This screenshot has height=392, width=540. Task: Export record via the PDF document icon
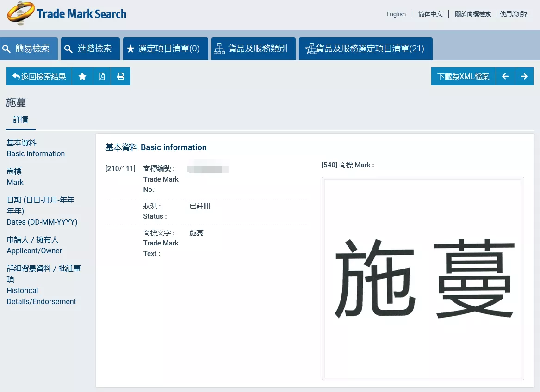102,76
